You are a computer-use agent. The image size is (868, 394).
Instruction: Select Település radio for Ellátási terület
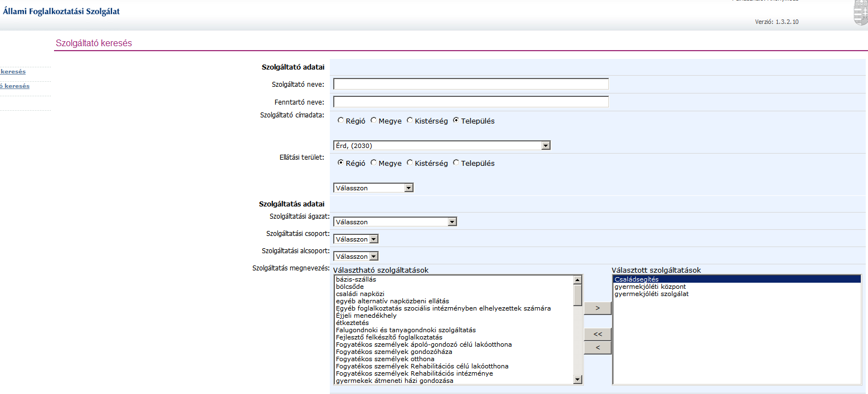tap(456, 162)
